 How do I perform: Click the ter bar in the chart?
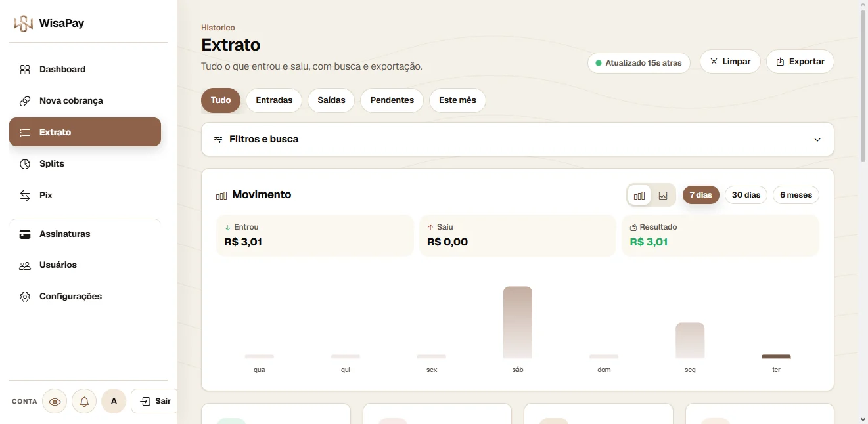click(776, 357)
